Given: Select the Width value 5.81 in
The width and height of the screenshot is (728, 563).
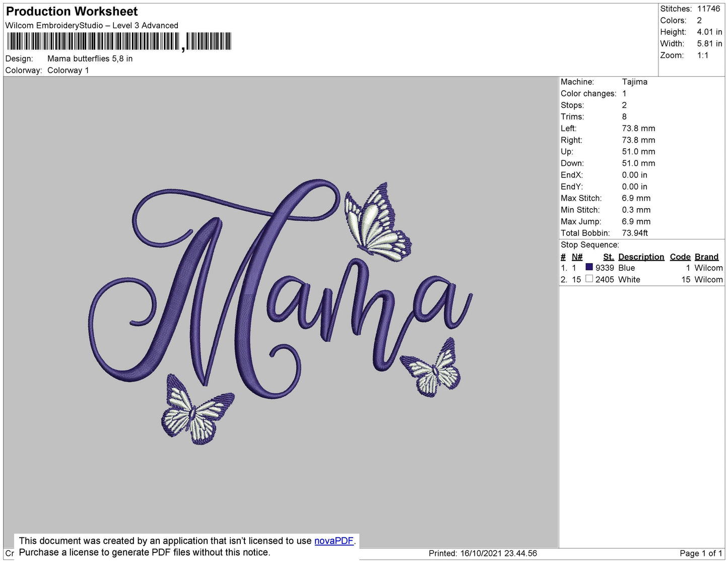Looking at the screenshot, I should click(x=709, y=43).
